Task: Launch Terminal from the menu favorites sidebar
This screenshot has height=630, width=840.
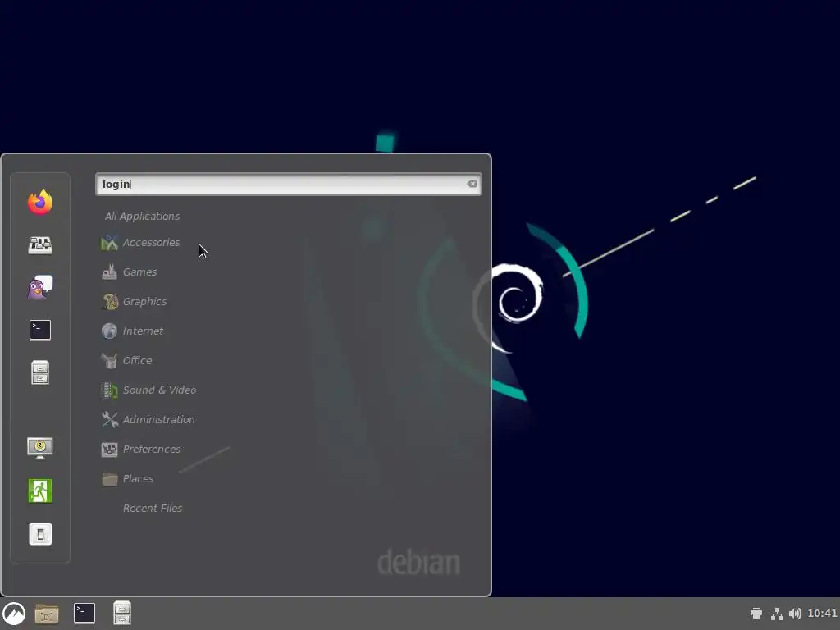Action: (x=40, y=330)
